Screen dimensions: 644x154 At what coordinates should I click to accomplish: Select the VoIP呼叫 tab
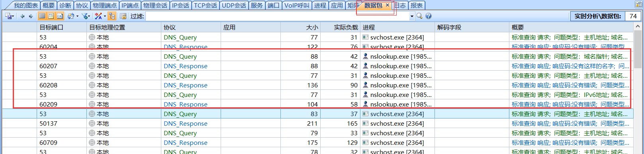(297, 5)
